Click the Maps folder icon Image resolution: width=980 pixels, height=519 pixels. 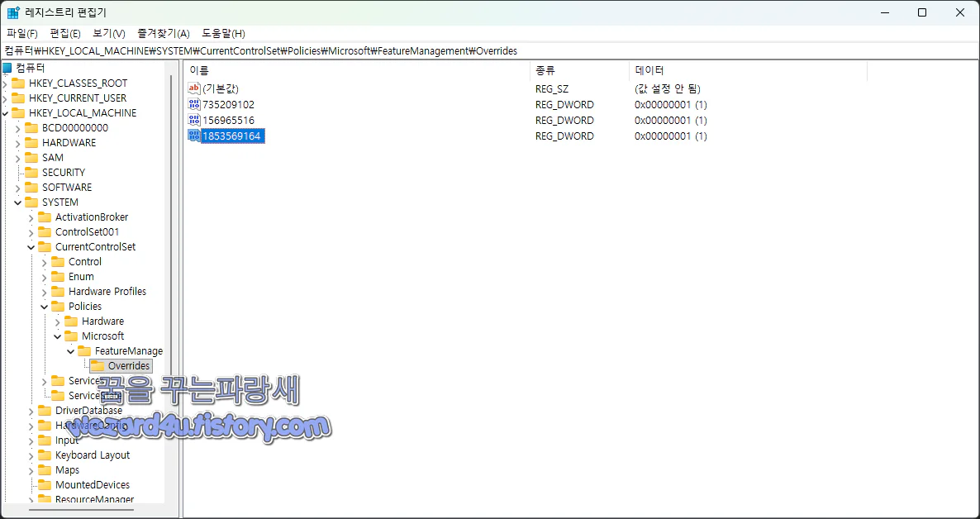click(x=45, y=469)
